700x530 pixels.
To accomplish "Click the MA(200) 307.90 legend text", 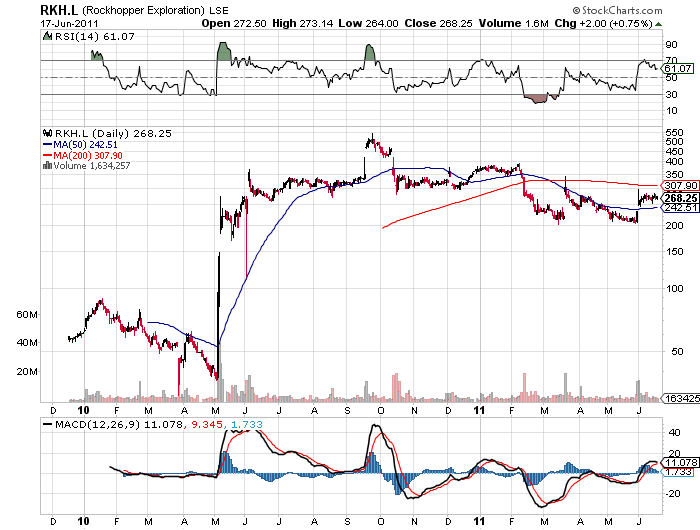I will [88, 155].
